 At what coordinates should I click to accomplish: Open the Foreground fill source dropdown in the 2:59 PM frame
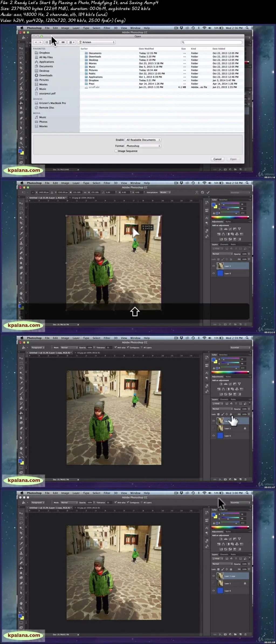click(x=38, y=347)
